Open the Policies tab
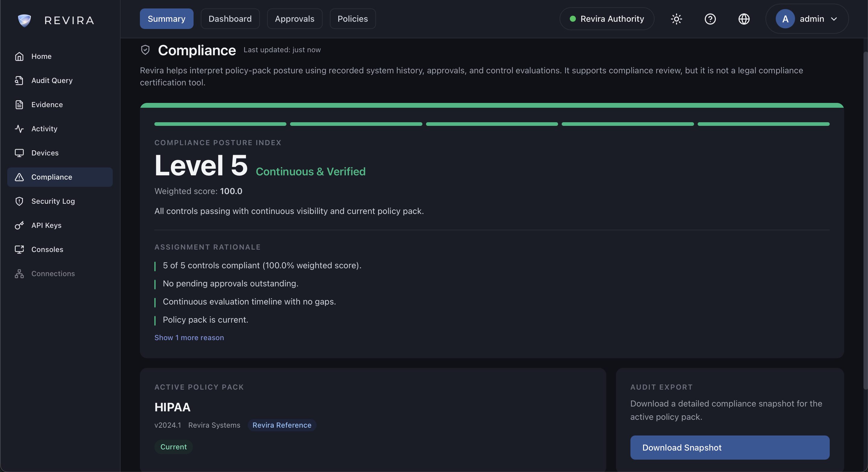 [x=352, y=19]
